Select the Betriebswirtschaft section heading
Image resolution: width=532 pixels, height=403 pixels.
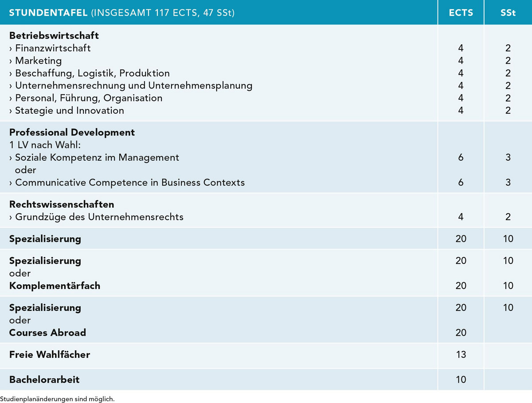(54, 35)
